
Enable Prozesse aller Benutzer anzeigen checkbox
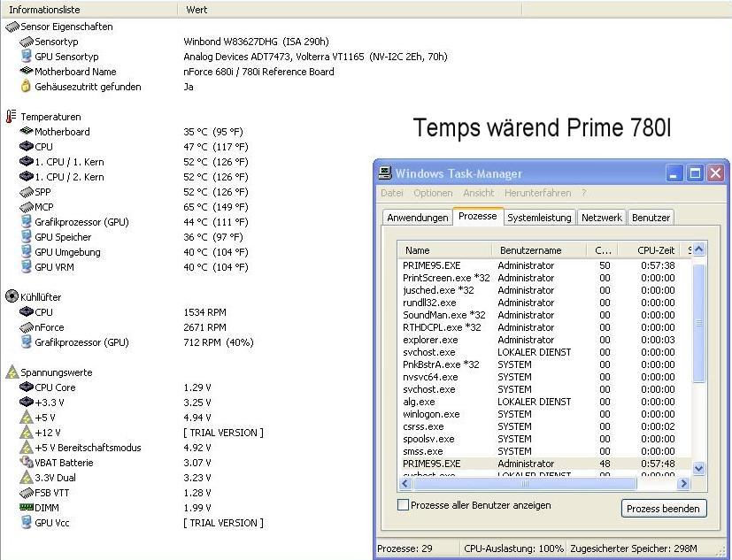click(x=404, y=505)
